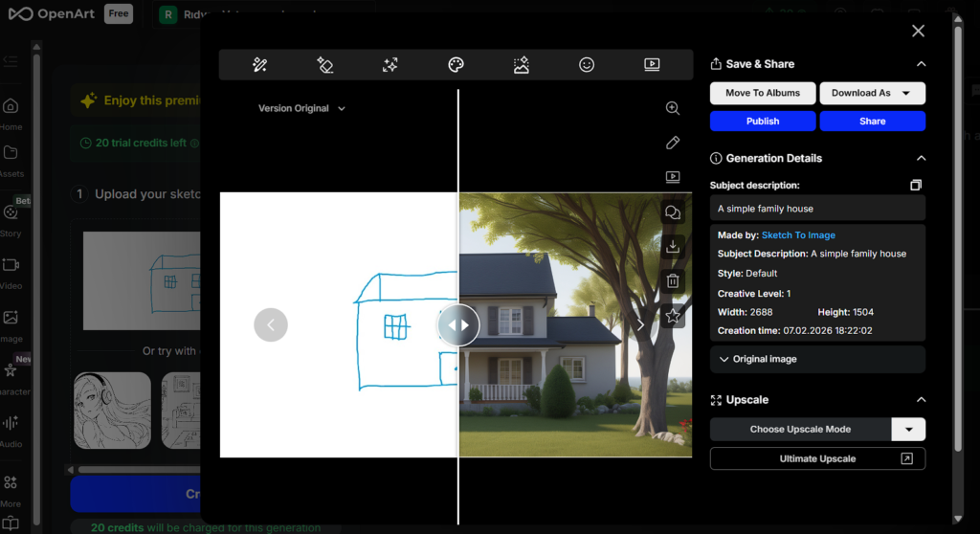
Task: Go to previous image arrow
Action: (271, 324)
